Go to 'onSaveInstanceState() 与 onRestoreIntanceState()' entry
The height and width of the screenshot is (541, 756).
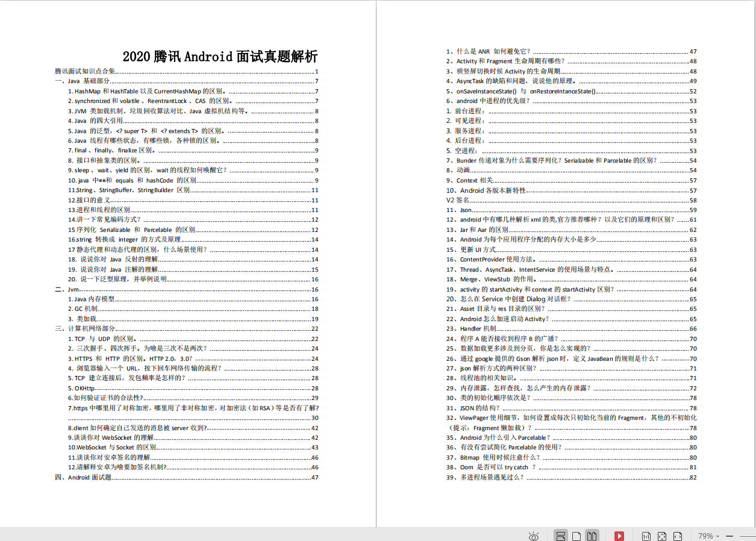(x=572, y=91)
